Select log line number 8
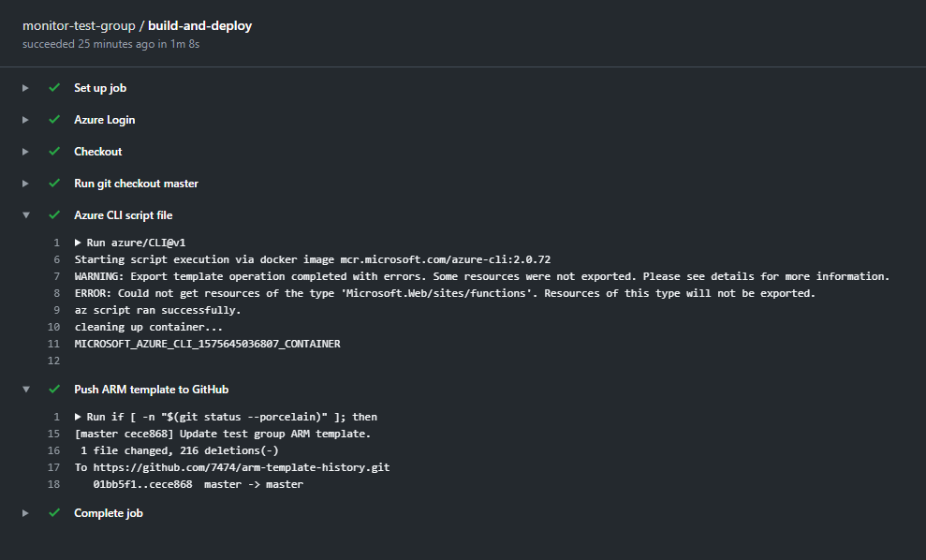This screenshot has height=560, width=926. (x=56, y=293)
